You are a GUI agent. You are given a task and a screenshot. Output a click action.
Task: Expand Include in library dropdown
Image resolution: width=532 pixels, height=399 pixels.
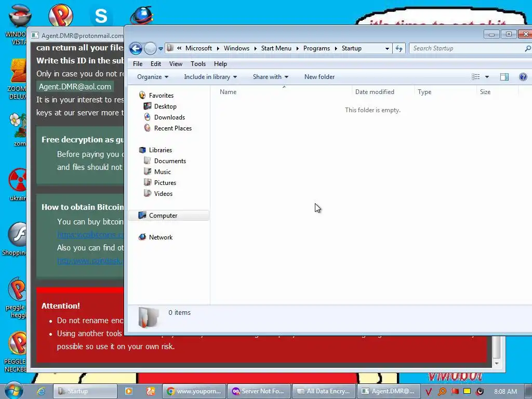pos(210,77)
